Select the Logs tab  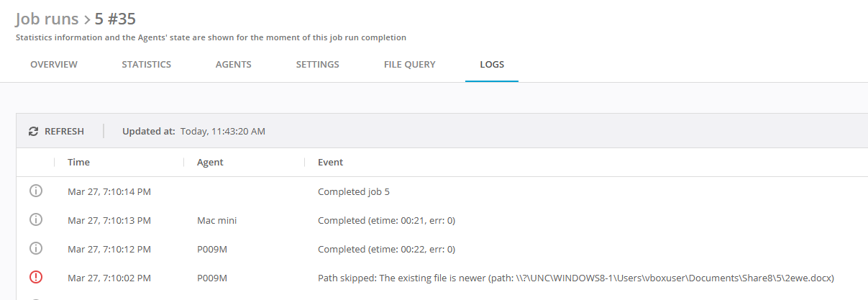[492, 65]
